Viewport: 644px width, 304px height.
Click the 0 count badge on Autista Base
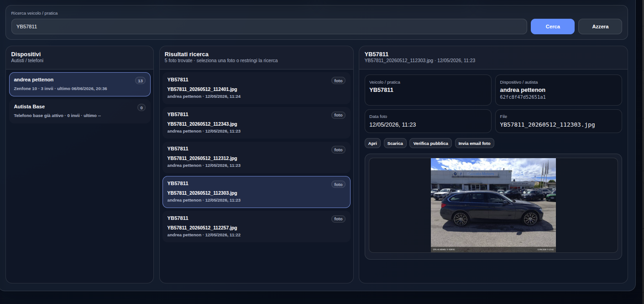click(141, 108)
